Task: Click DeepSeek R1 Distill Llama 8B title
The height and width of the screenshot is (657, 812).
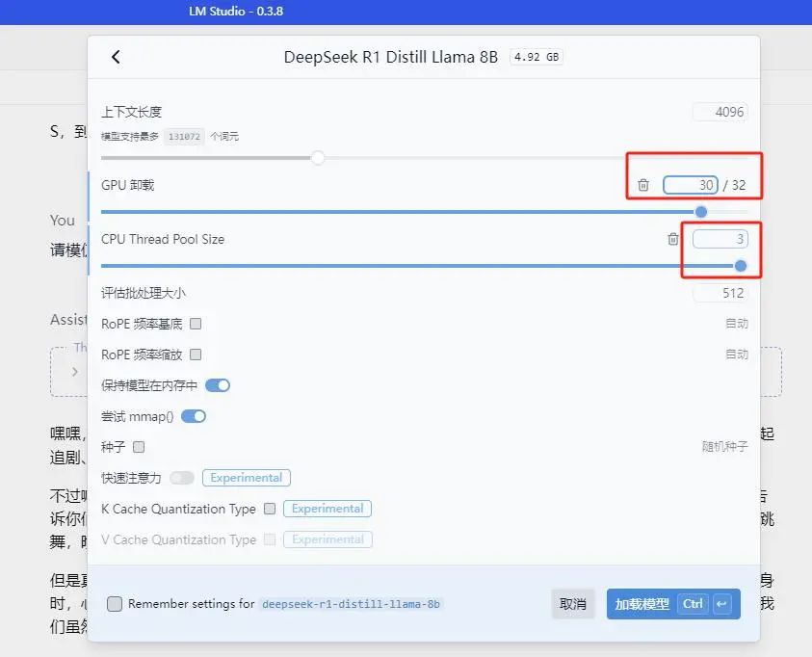Action: tap(391, 57)
